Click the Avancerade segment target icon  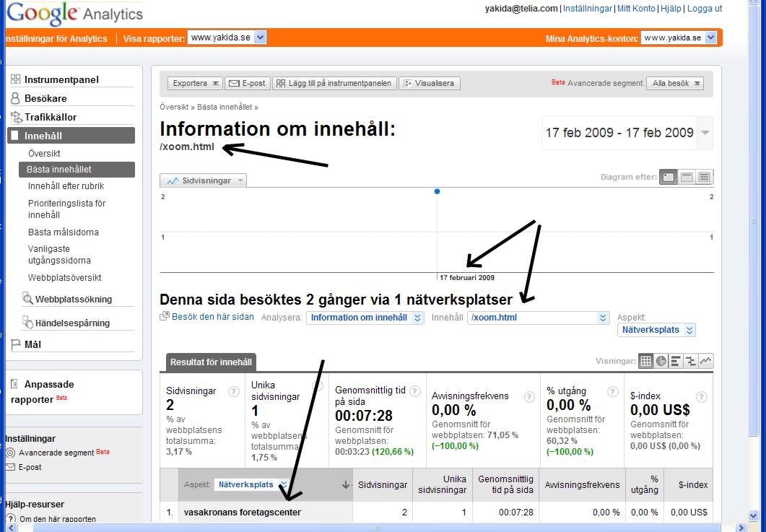click(10, 453)
